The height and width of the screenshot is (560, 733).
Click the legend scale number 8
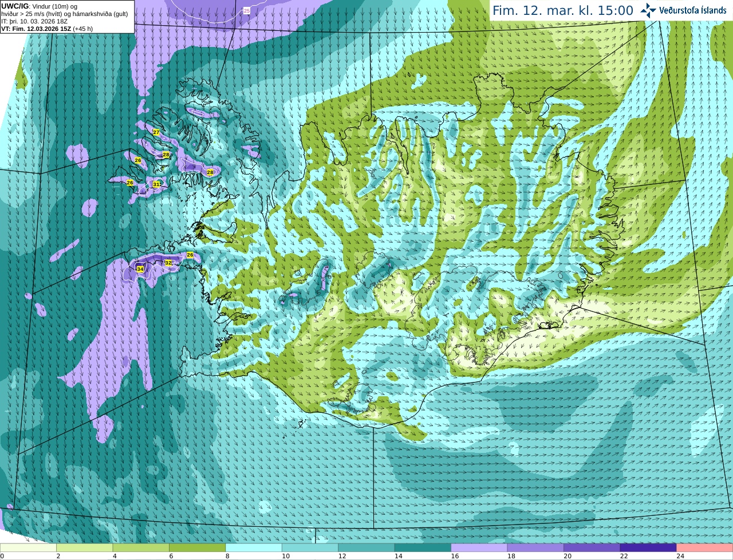click(x=227, y=555)
